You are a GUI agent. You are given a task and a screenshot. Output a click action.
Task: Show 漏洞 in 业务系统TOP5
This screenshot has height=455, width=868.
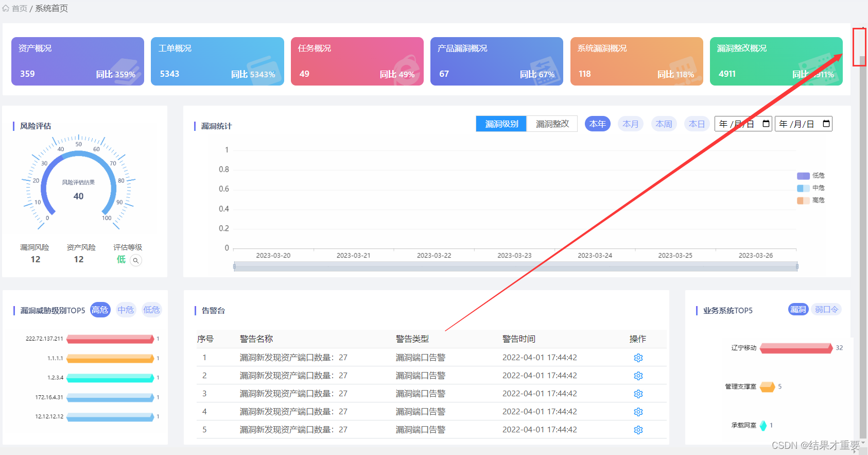[798, 309]
